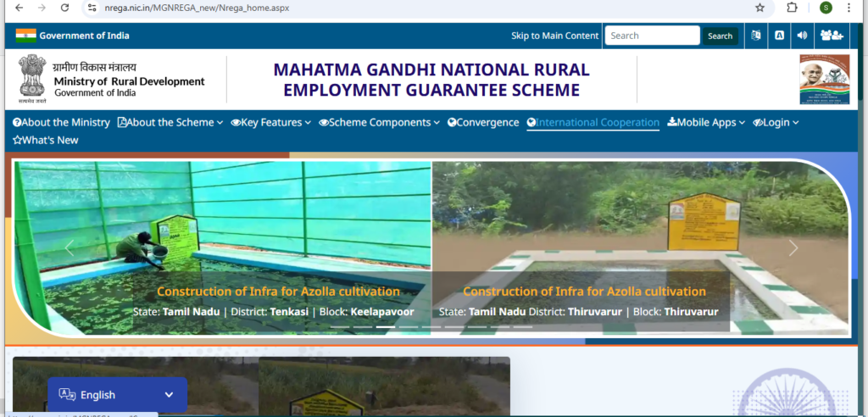The image size is (868, 417).
Task: Click the scheme title heading
Action: click(431, 80)
